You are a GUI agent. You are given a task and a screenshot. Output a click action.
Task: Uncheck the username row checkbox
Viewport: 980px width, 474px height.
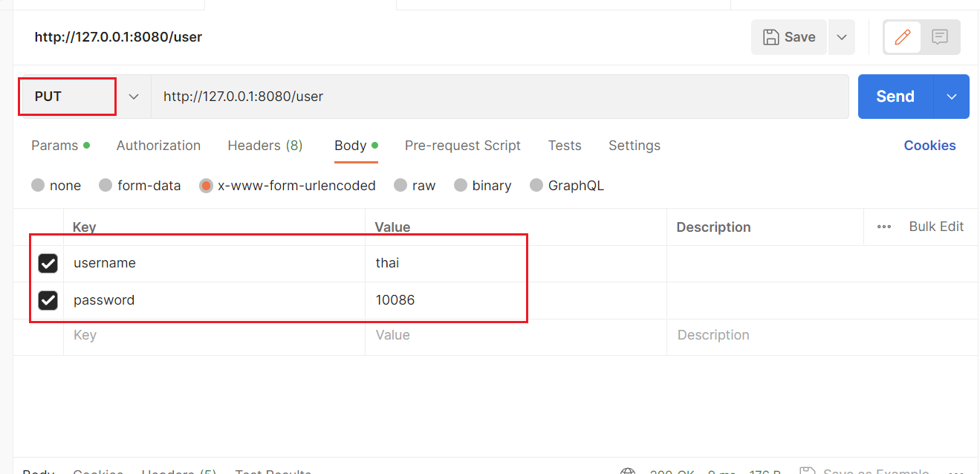(x=48, y=264)
